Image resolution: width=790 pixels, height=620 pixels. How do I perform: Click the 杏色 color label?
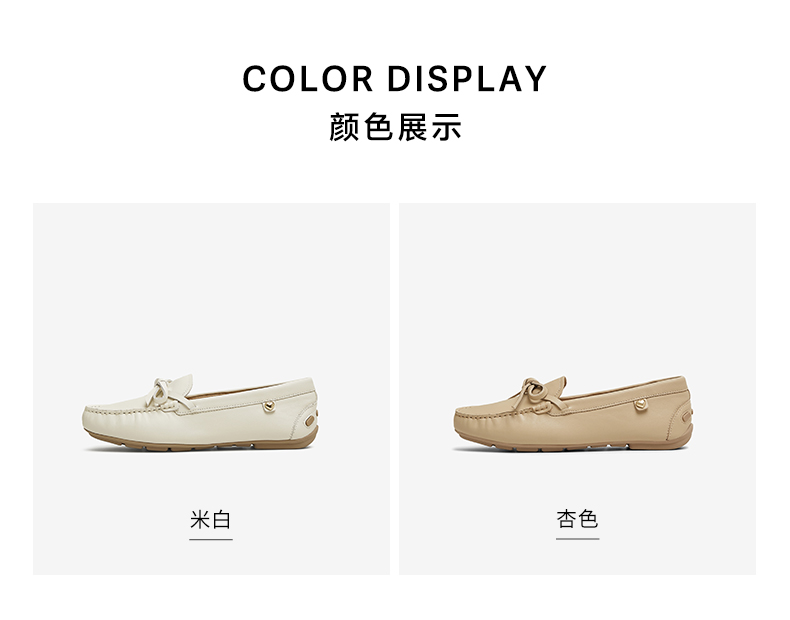tap(577, 519)
